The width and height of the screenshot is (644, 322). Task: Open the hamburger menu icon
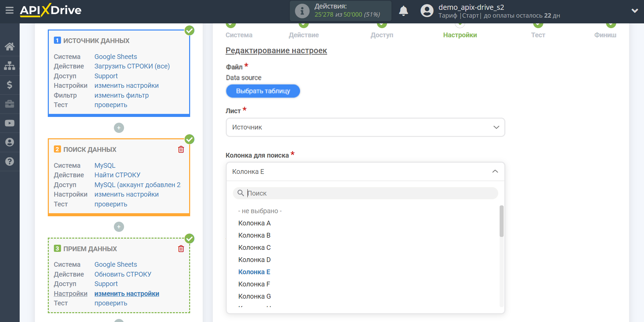click(x=9, y=11)
